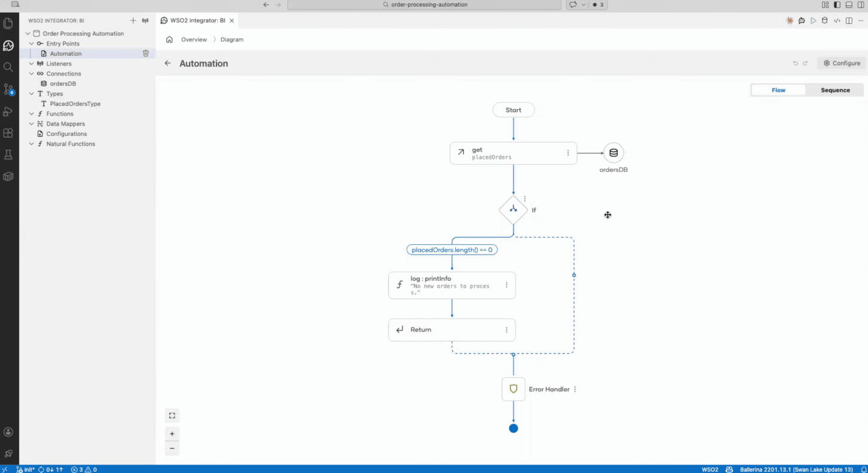Screen dimensions: 868x473
Task: Delete the Automation entry point via trash icon
Action: click(x=145, y=53)
